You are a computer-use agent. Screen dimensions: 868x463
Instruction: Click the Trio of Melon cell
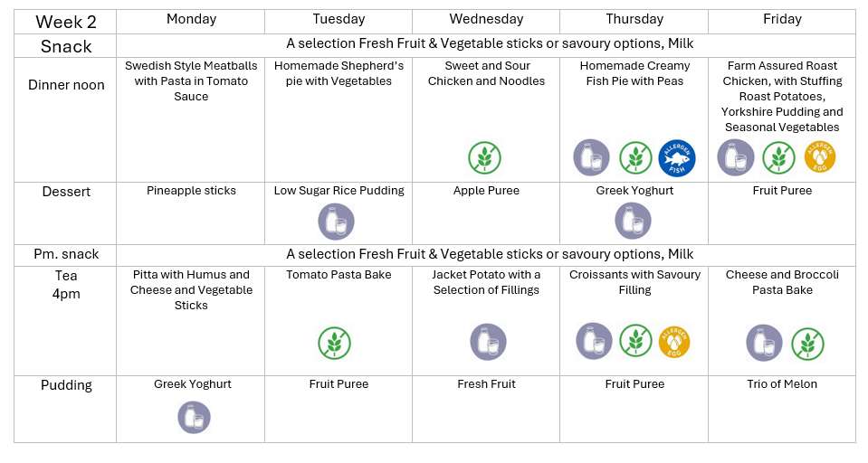[782, 384]
